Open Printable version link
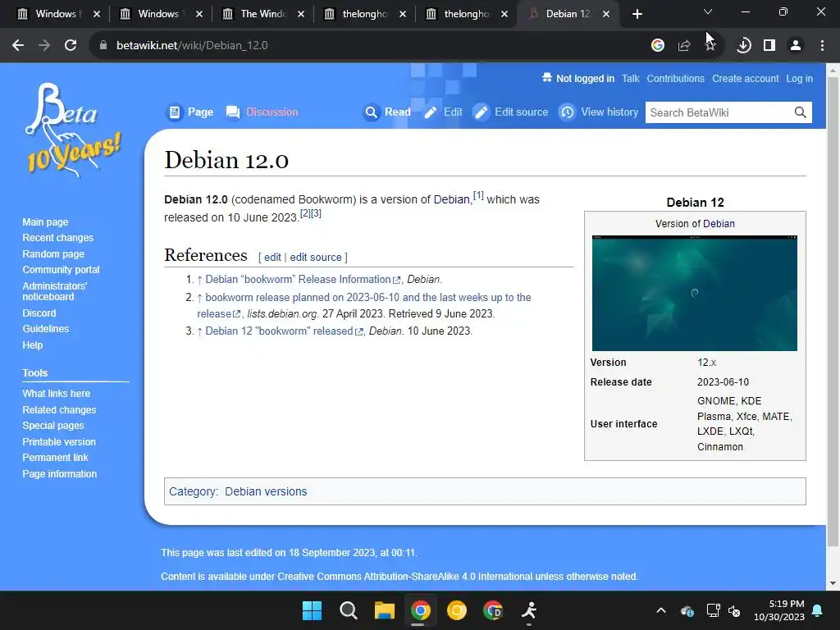The height and width of the screenshot is (630, 840). click(59, 442)
